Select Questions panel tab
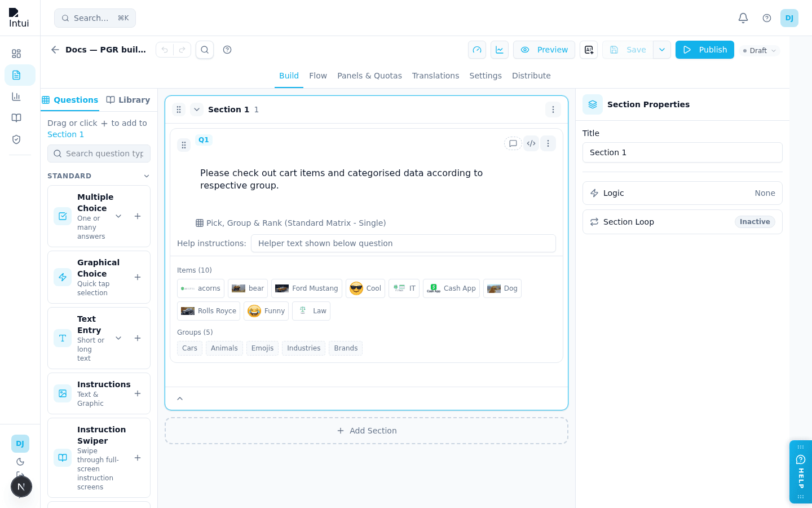This screenshot has height=508, width=812. 70,100
